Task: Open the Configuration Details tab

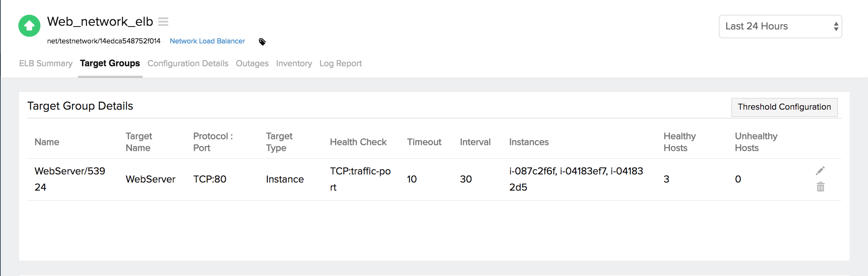Action: 188,63
